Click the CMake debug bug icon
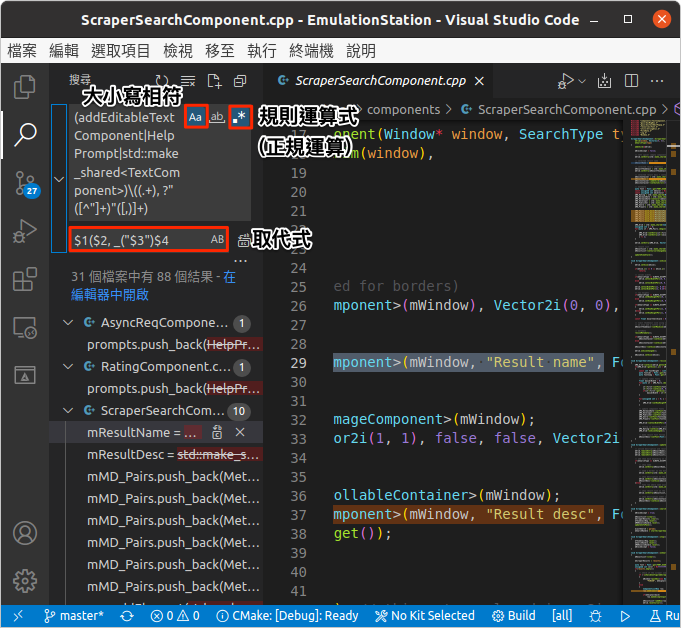Screen dimensions: 681x628 click(x=595, y=616)
